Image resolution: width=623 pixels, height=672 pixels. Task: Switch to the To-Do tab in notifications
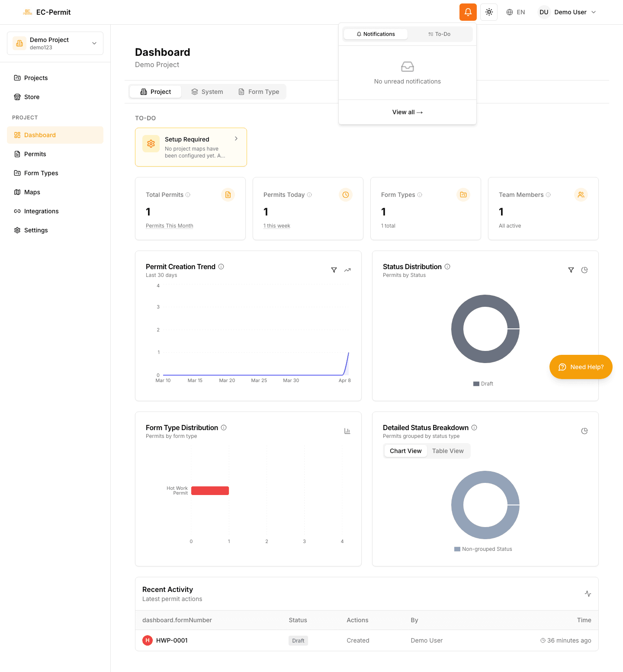click(440, 34)
